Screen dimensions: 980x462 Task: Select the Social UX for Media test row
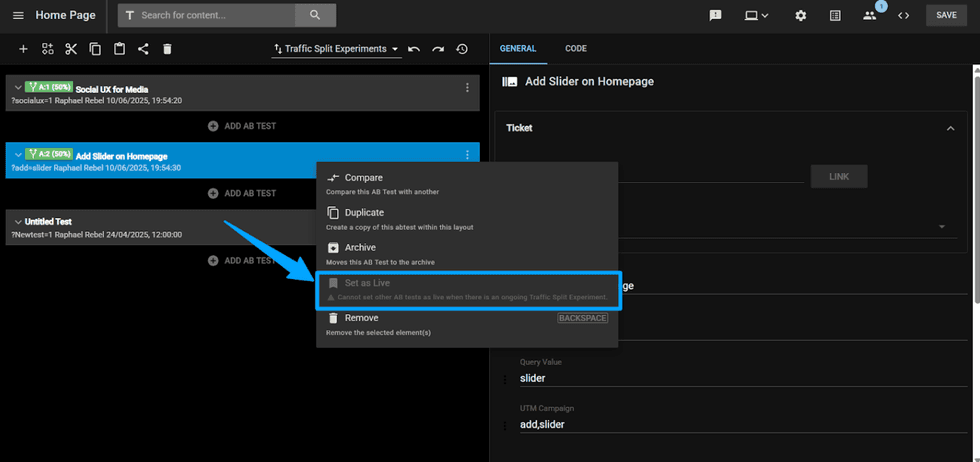click(x=242, y=93)
